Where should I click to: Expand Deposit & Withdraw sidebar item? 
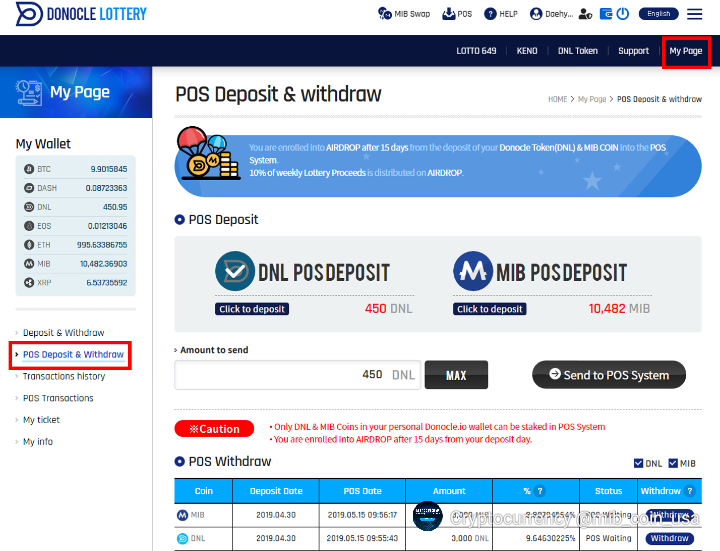click(63, 333)
